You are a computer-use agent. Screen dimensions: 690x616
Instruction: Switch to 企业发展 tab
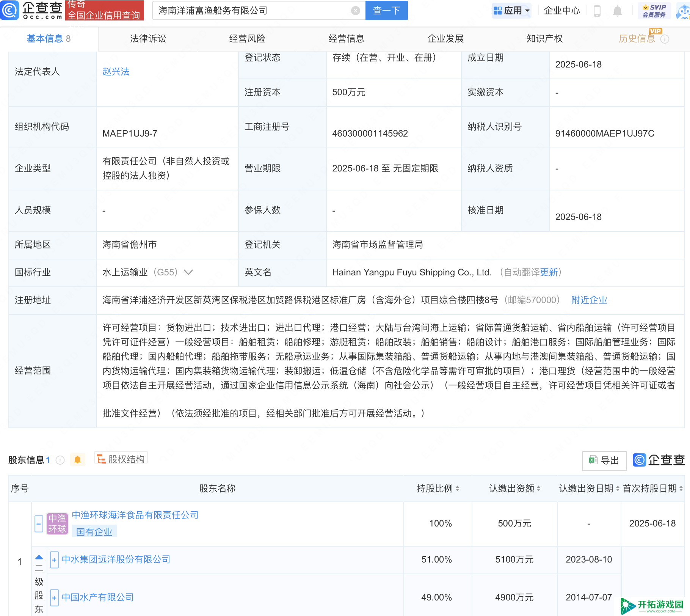pyautogui.click(x=446, y=39)
